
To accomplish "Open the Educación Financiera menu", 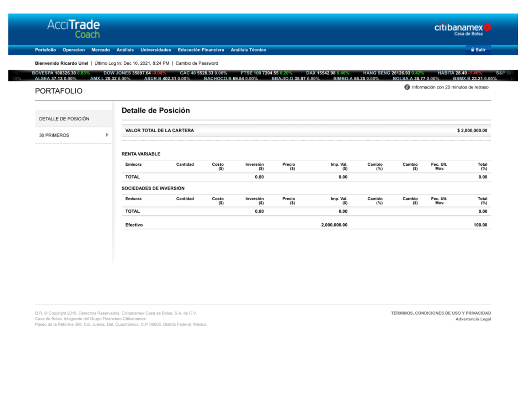I will (201, 50).
